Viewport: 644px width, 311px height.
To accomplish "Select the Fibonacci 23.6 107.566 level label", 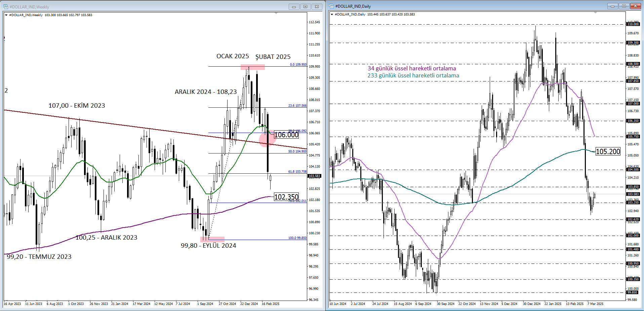I will 297,106.
